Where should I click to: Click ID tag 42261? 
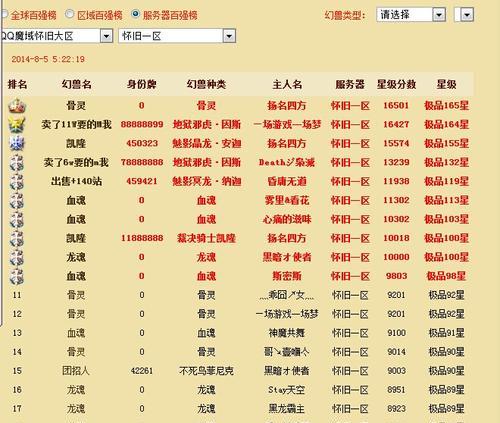click(142, 371)
